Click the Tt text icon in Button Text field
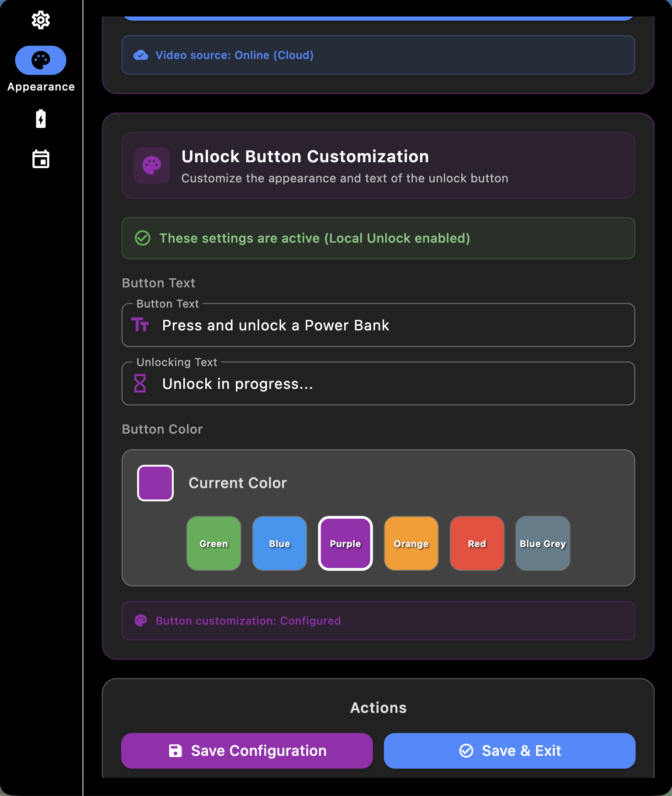Image resolution: width=672 pixels, height=796 pixels. [141, 325]
